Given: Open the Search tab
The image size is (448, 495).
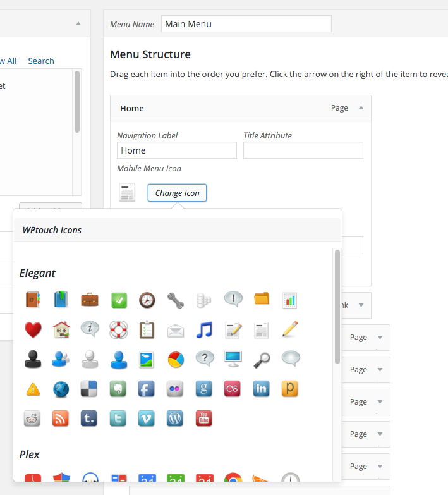Looking at the screenshot, I should (41, 61).
